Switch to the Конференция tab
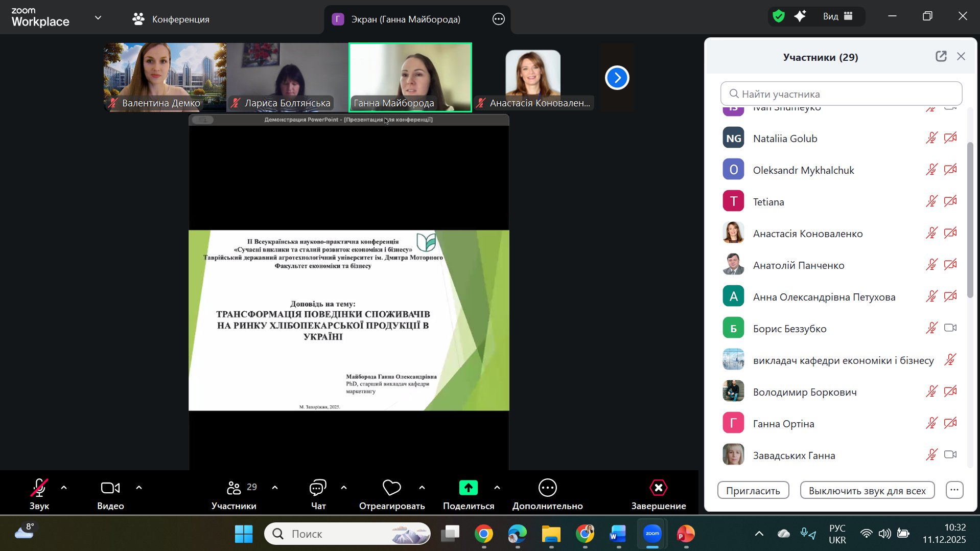The width and height of the screenshot is (980, 551). (x=171, y=19)
